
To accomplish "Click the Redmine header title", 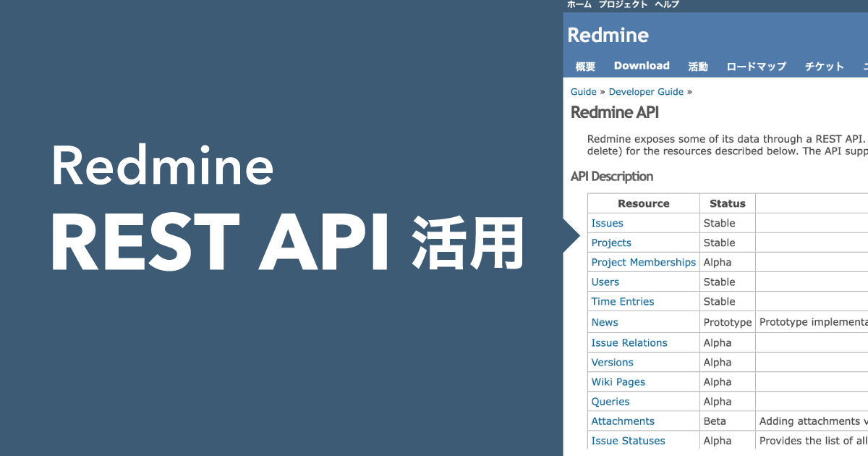I will [x=608, y=35].
